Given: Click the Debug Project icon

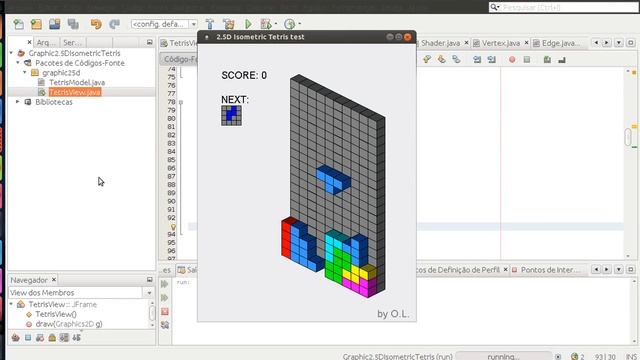Looking at the screenshot, I should tap(266, 24).
